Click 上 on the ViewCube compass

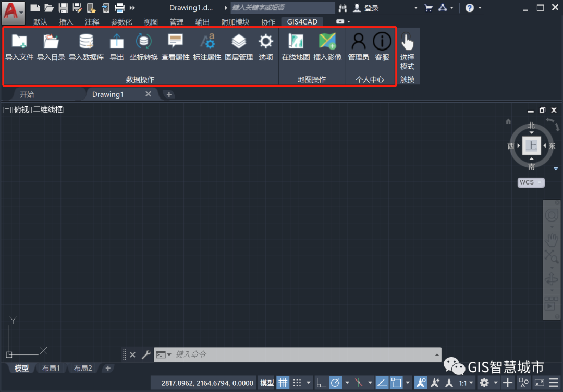coord(531,146)
